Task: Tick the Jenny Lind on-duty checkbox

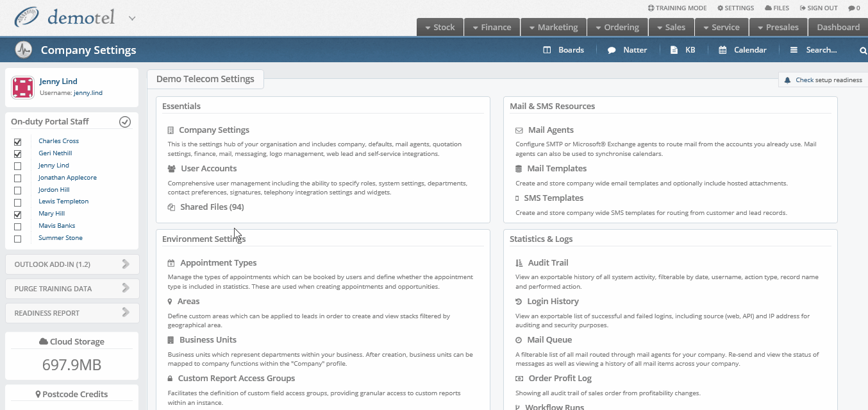Action: point(17,166)
